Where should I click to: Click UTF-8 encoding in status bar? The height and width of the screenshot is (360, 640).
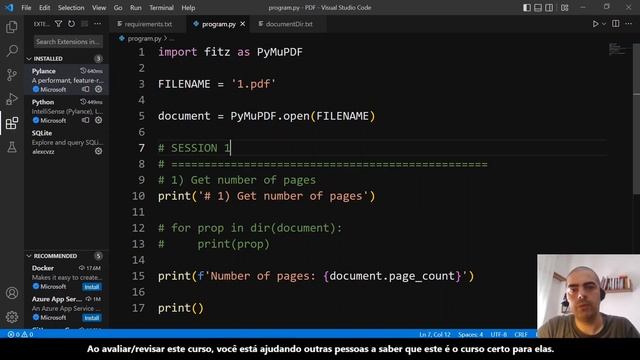[498, 334]
